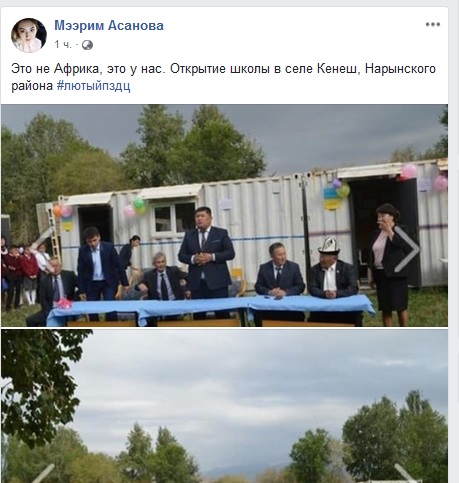Viewport: 459px width, 483px height.
Task: Click the children in red uniforms
Action: 23,273
